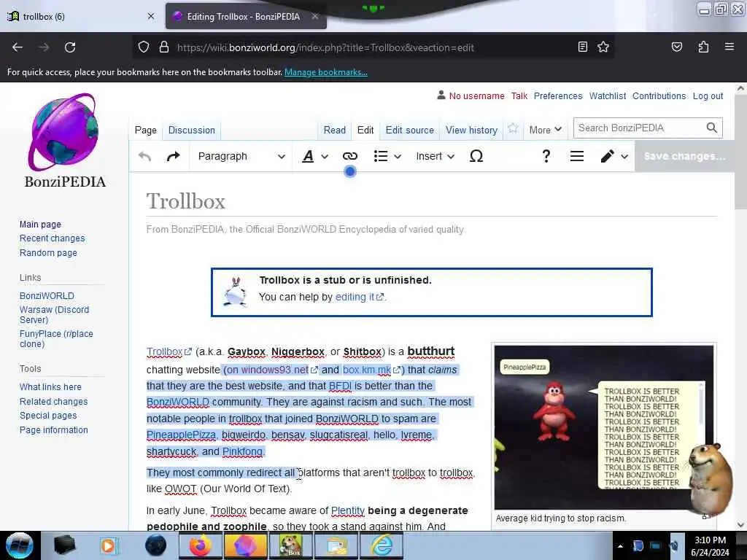Click the page vertical scrollbar thumb

point(740,150)
